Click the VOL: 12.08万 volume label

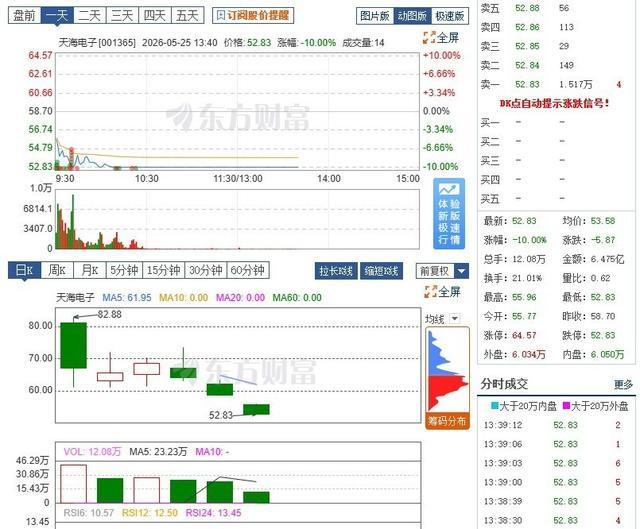[92, 451]
